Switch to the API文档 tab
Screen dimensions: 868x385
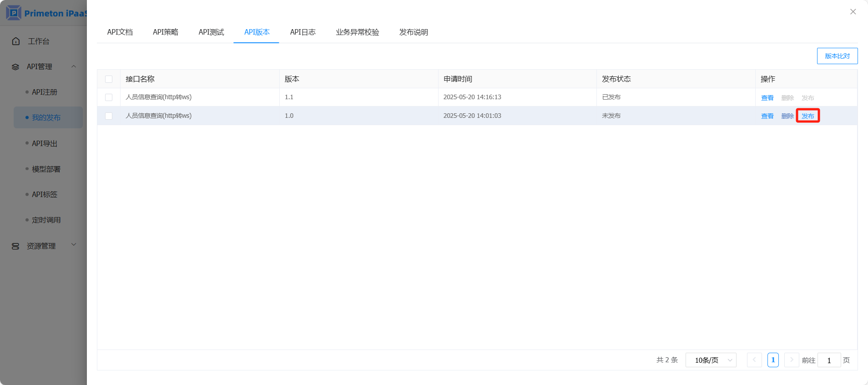[120, 32]
